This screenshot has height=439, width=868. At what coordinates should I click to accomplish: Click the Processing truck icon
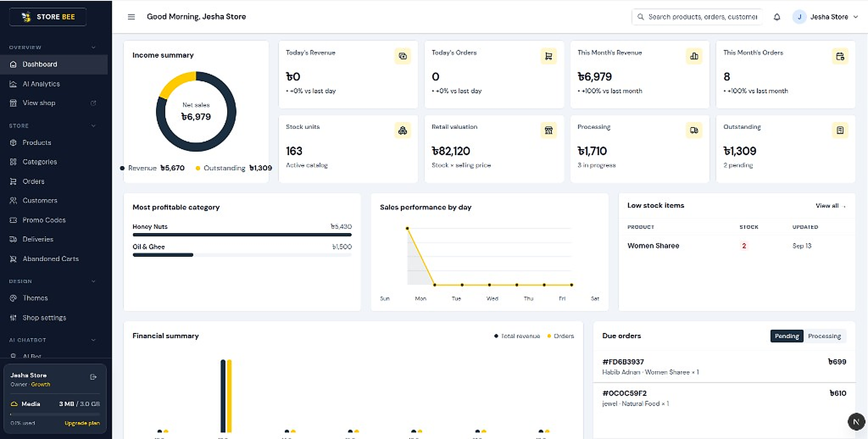[x=694, y=130]
